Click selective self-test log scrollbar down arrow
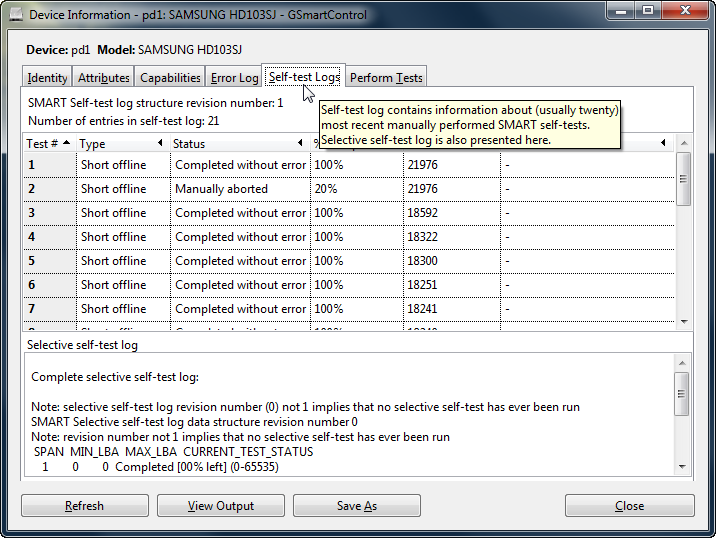The width and height of the screenshot is (716, 538). 682,467
